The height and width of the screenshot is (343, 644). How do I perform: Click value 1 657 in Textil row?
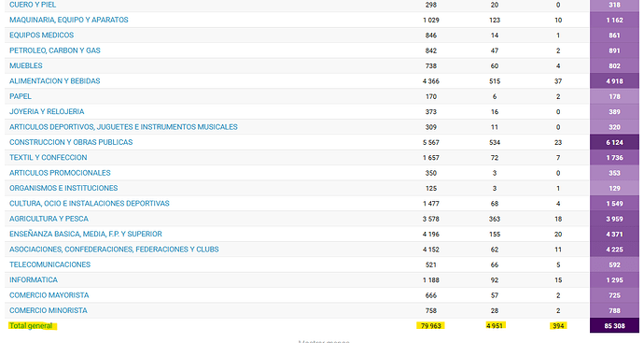(x=431, y=158)
